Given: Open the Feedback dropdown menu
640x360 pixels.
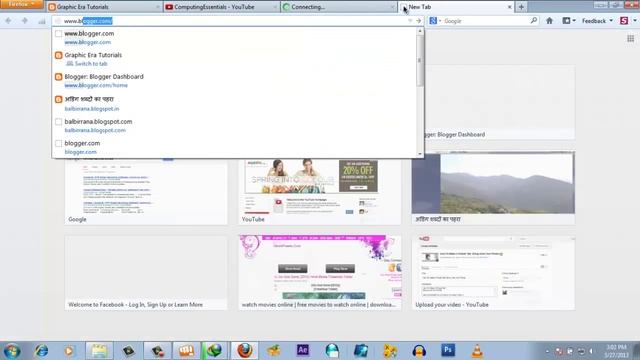Looking at the screenshot, I should tap(597, 21).
